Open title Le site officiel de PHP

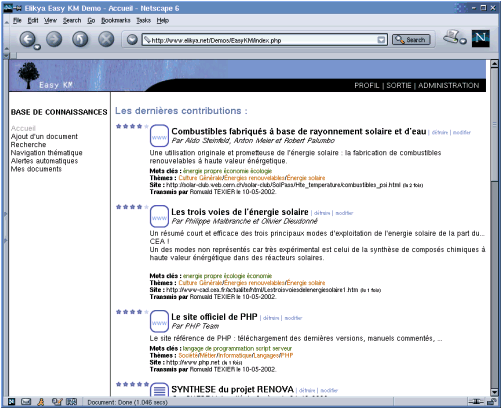214,317
